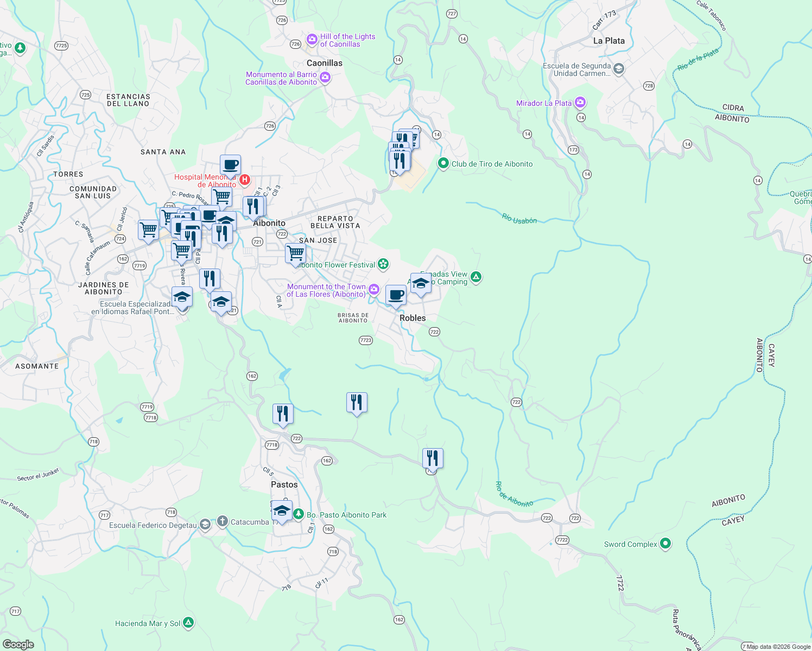The width and height of the screenshot is (812, 651).
Task: Click the Aibonito town label
Action: (x=269, y=223)
